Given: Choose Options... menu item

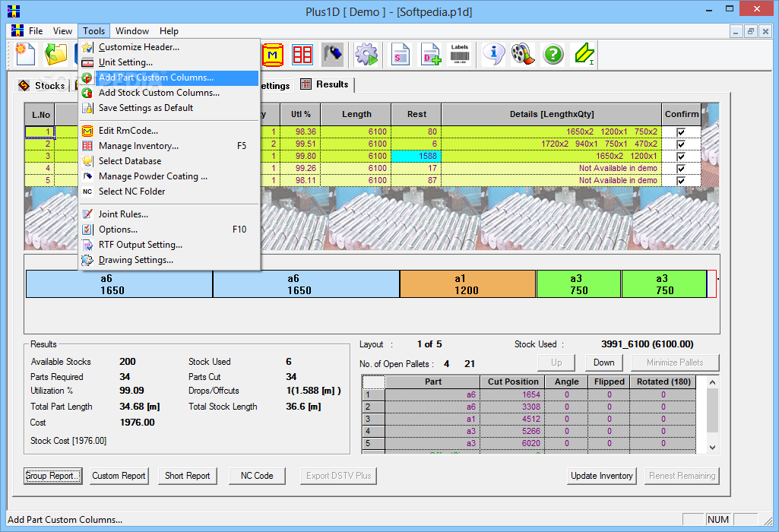Looking at the screenshot, I should tap(169, 230).
